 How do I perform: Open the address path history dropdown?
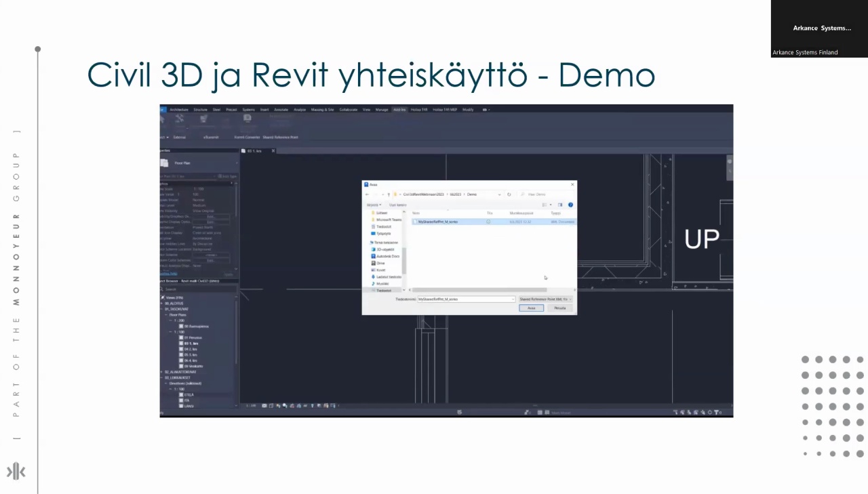pos(500,194)
